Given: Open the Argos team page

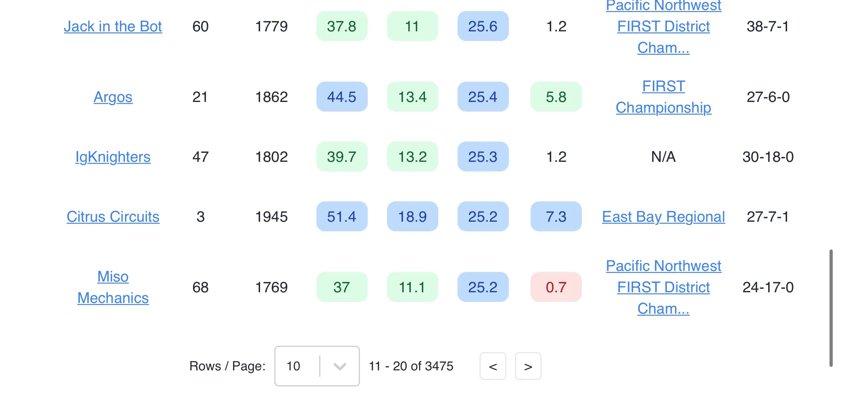Looking at the screenshot, I should 113,97.
